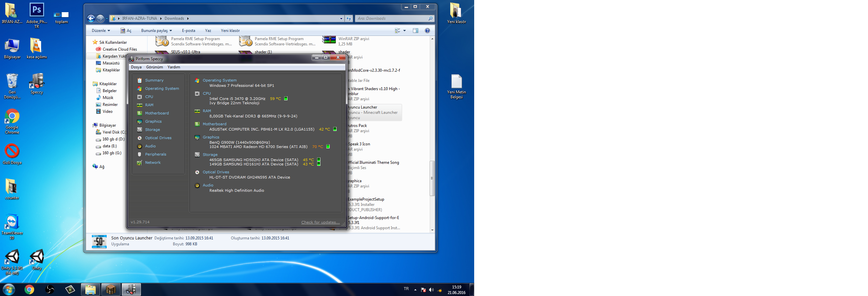Open the TeamViewer 10 desktop icon

[12, 227]
